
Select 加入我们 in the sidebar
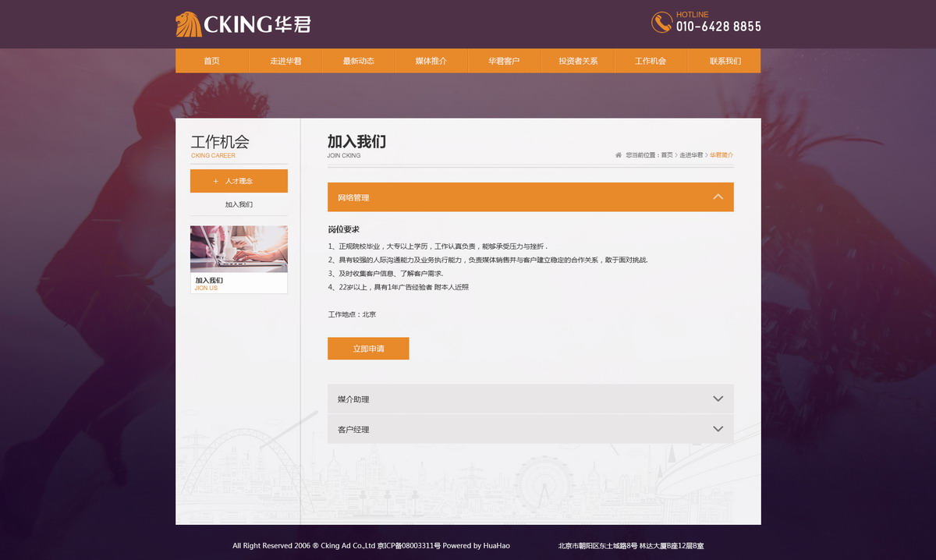click(x=239, y=204)
